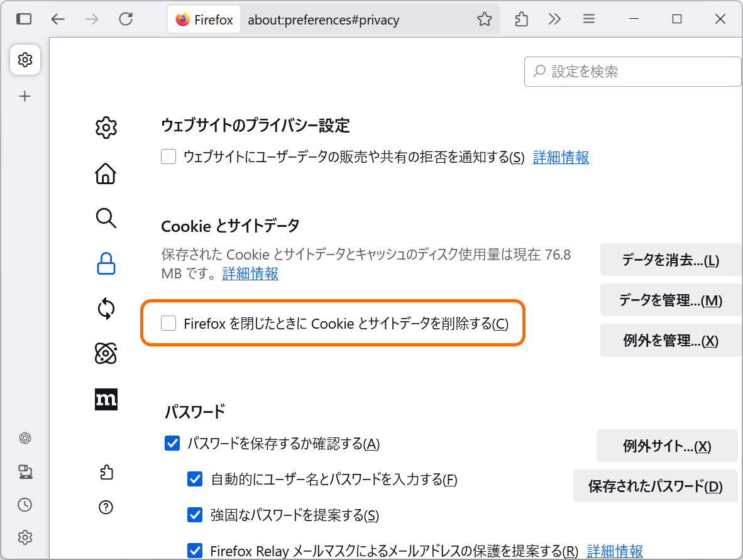
Task: Disable 強固なパスワードを提案する
Action: [195, 515]
